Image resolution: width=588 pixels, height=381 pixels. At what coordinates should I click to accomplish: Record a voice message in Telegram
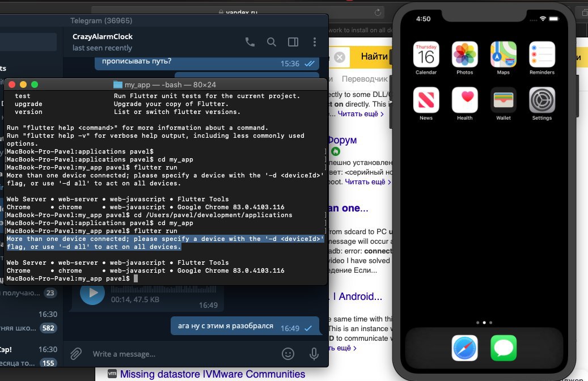tap(314, 354)
